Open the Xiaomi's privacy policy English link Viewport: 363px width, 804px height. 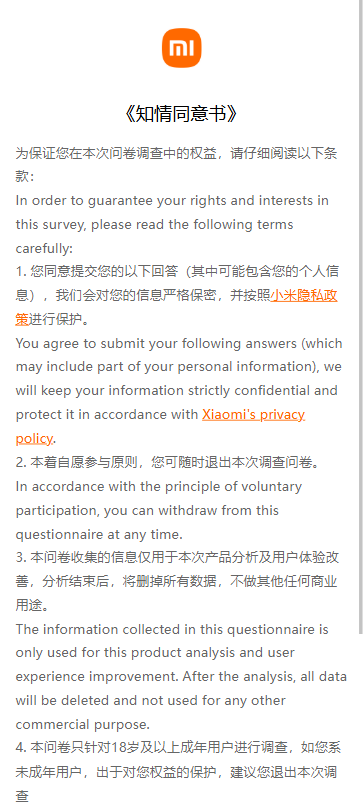coord(253,414)
